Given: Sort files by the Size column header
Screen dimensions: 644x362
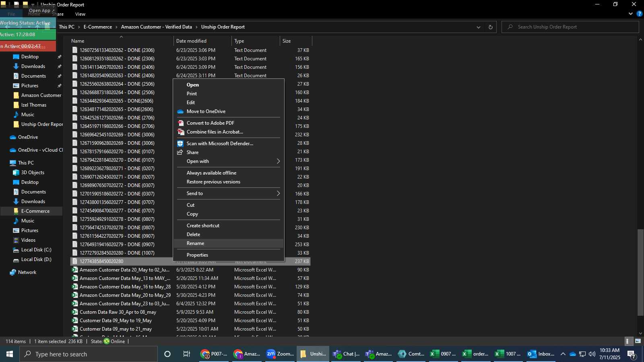Looking at the screenshot, I should (x=296, y=41).
